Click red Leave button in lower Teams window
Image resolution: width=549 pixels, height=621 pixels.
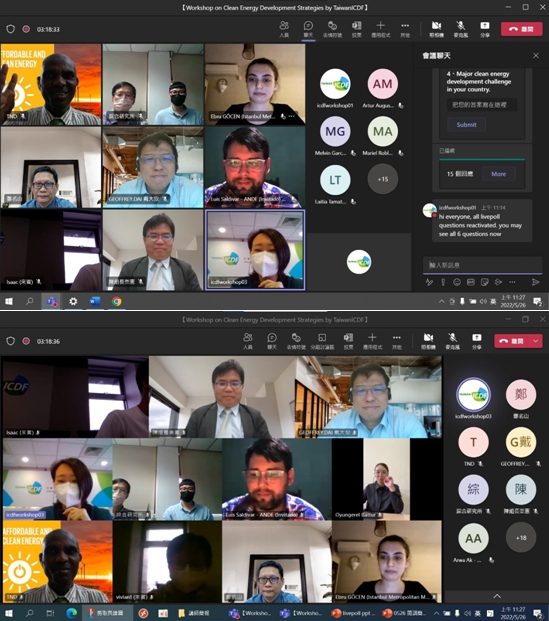511,341
